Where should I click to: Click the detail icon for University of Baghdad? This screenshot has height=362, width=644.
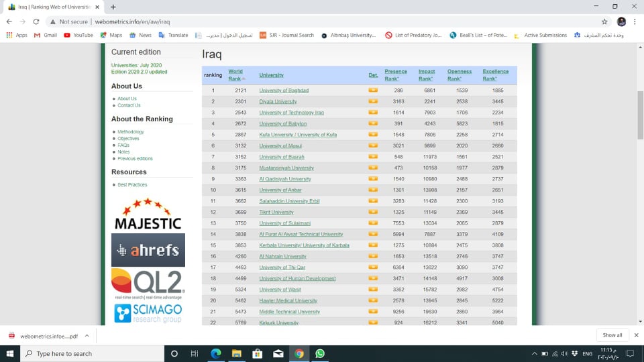click(373, 90)
